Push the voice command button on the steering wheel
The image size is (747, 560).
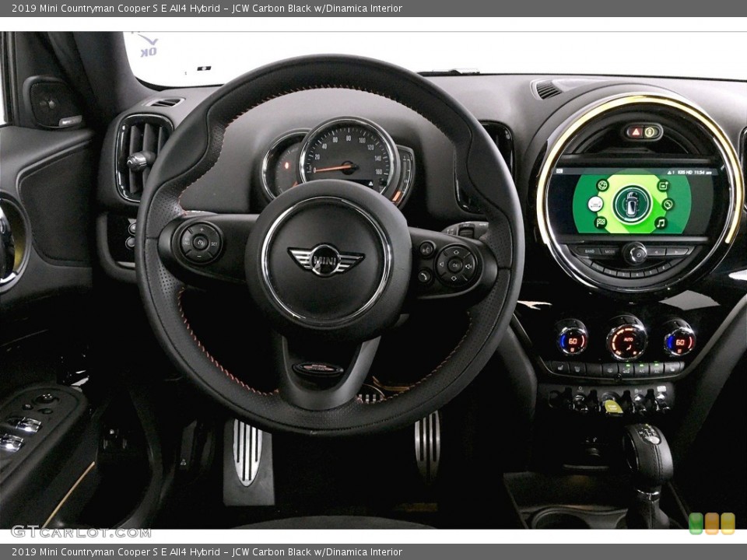click(426, 249)
